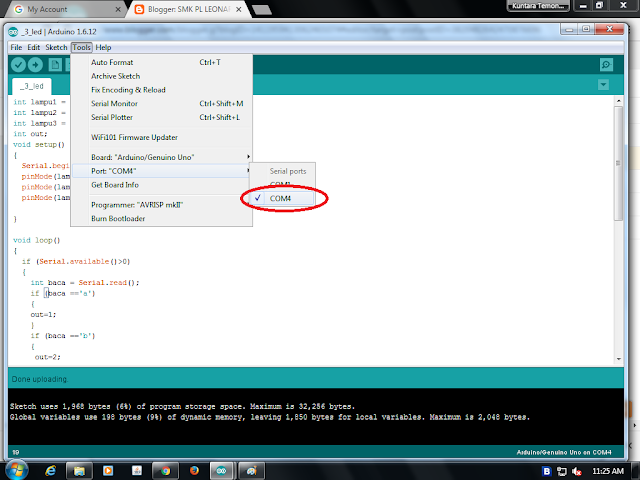Image resolution: width=640 pixels, height=480 pixels.
Task: Launch Internet Explorer from taskbar
Action: 50,471
